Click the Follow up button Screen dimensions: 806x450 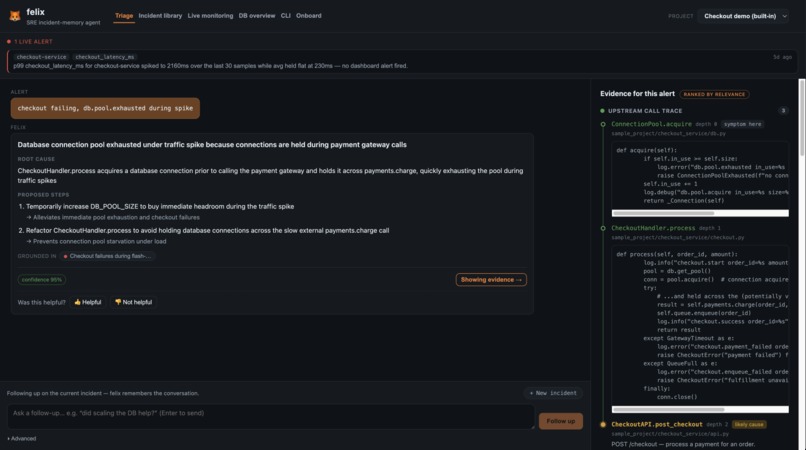point(561,421)
